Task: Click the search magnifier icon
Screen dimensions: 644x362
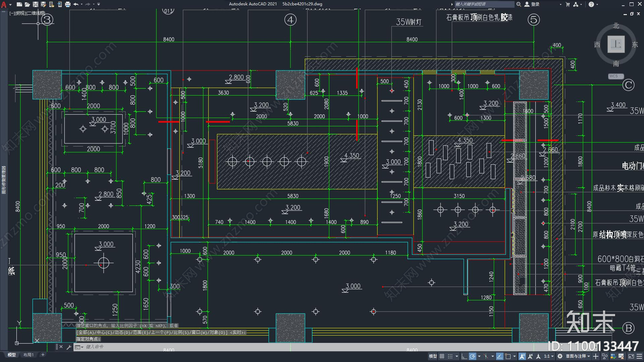Action: click(x=519, y=4)
